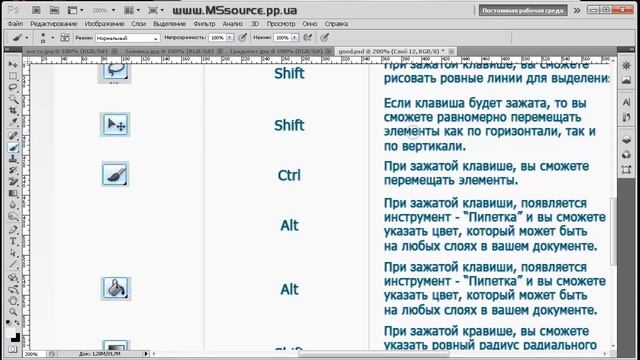Viewport: 640px width, 360px height.
Task: Reset to default foreground and background colors
Action: [9, 323]
